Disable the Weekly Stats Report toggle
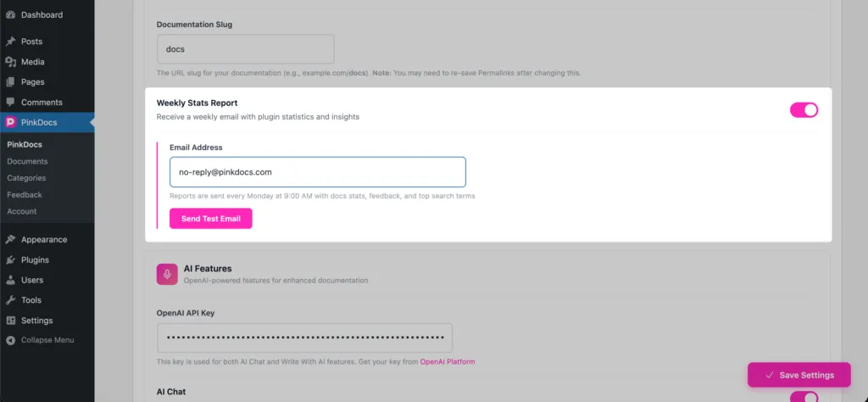868x402 pixels. coord(804,109)
